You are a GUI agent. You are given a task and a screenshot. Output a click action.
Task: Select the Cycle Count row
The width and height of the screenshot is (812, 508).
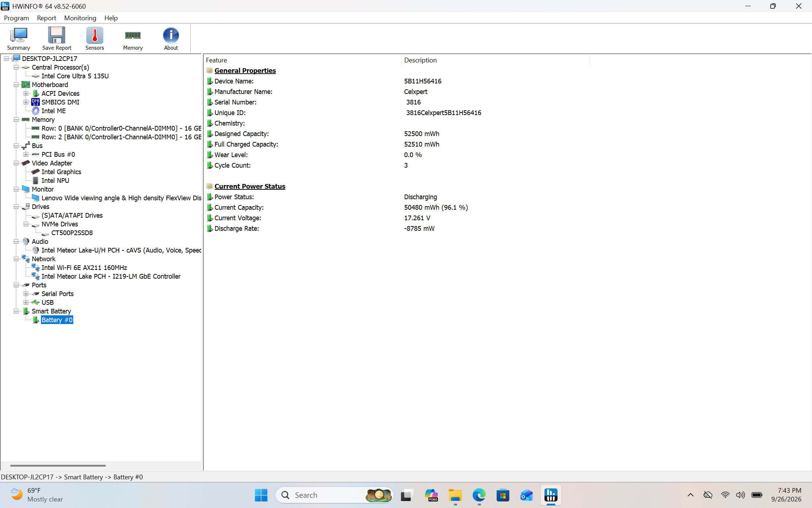(397, 165)
